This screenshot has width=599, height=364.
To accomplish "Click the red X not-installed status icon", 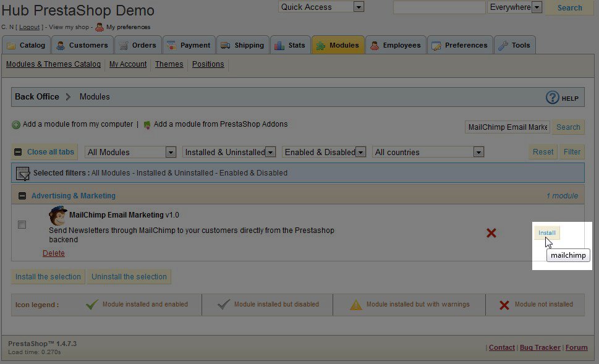I will (x=491, y=233).
